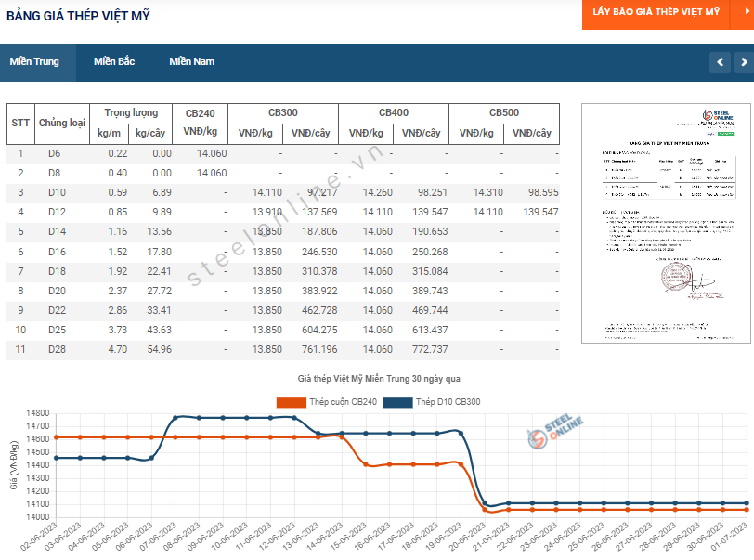Click the 13.910 price in D12 row
This screenshot has height=560, width=754.
[x=266, y=212]
